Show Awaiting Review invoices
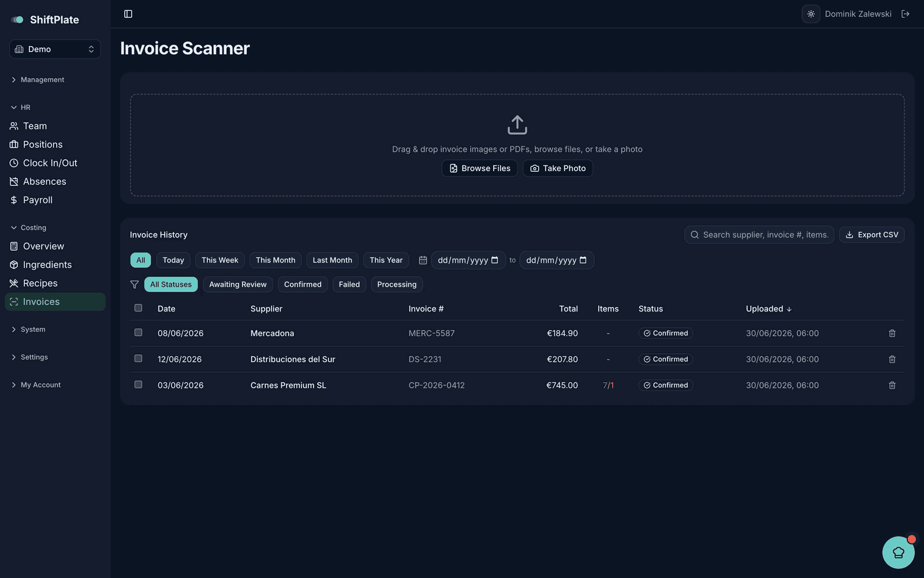 click(238, 284)
